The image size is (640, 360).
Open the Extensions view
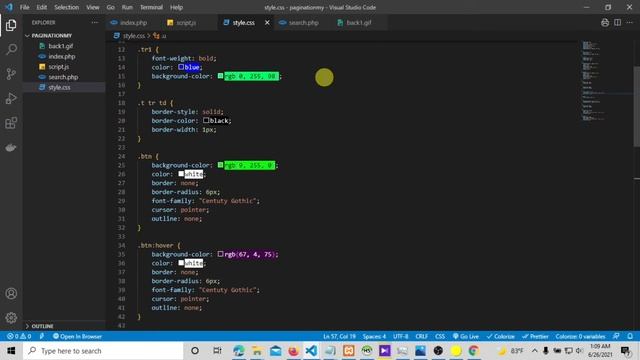point(11,123)
